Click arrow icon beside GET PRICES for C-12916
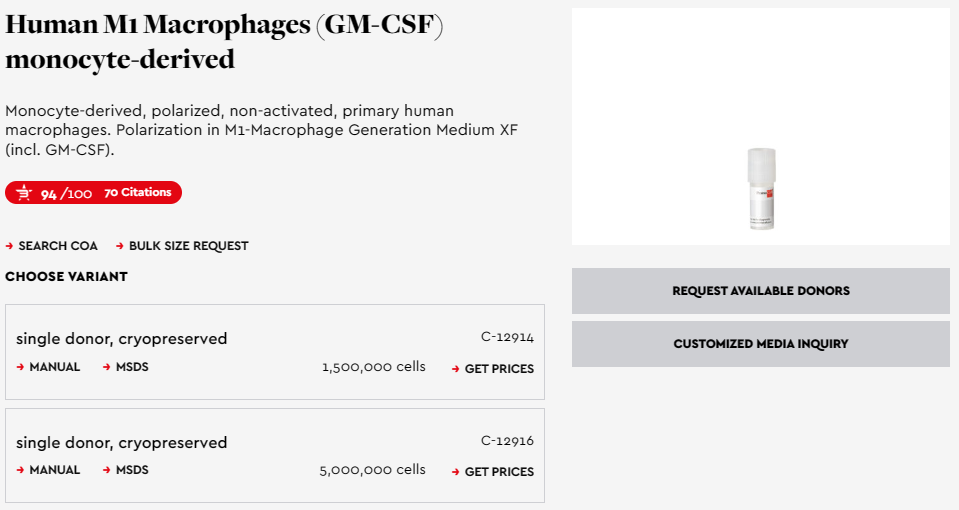 pyautogui.click(x=456, y=472)
